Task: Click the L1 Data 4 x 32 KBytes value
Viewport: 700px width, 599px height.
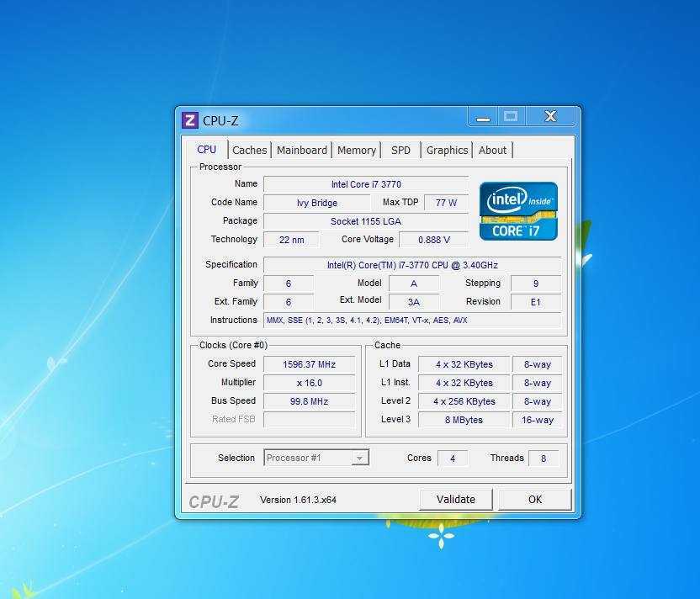Action: click(x=464, y=364)
